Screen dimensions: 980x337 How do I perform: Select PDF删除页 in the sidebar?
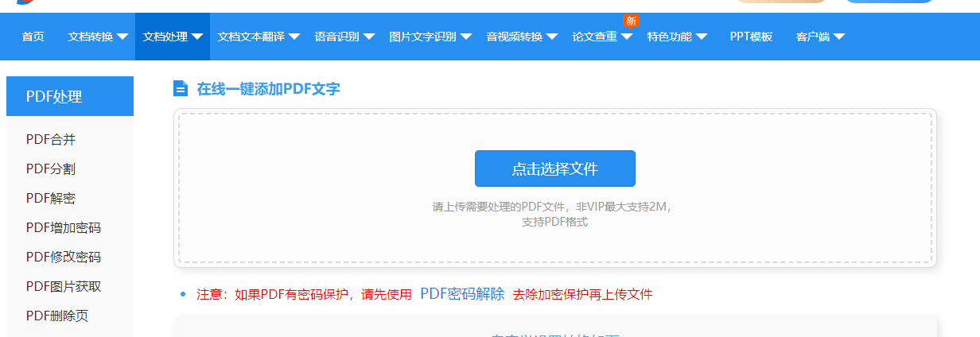point(57,316)
